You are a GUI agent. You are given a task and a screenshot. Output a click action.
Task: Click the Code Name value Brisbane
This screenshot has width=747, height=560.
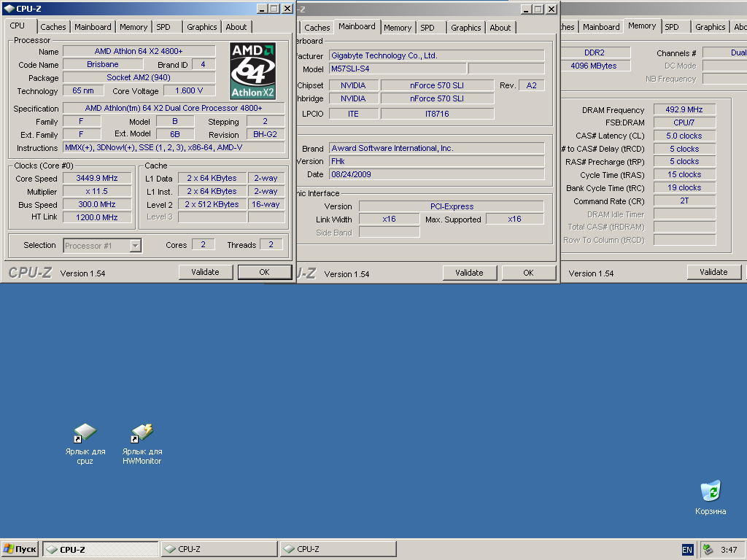pyautogui.click(x=103, y=64)
